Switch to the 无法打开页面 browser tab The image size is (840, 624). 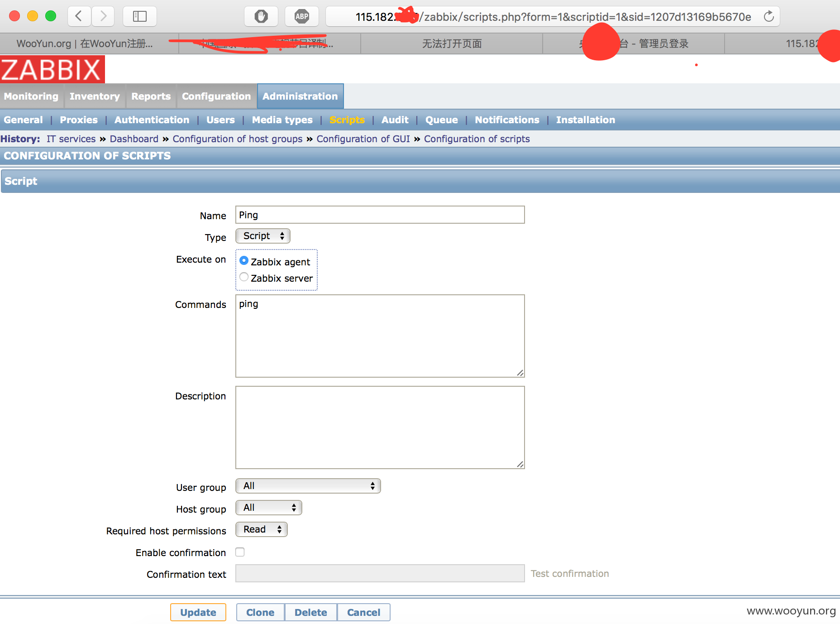click(452, 43)
